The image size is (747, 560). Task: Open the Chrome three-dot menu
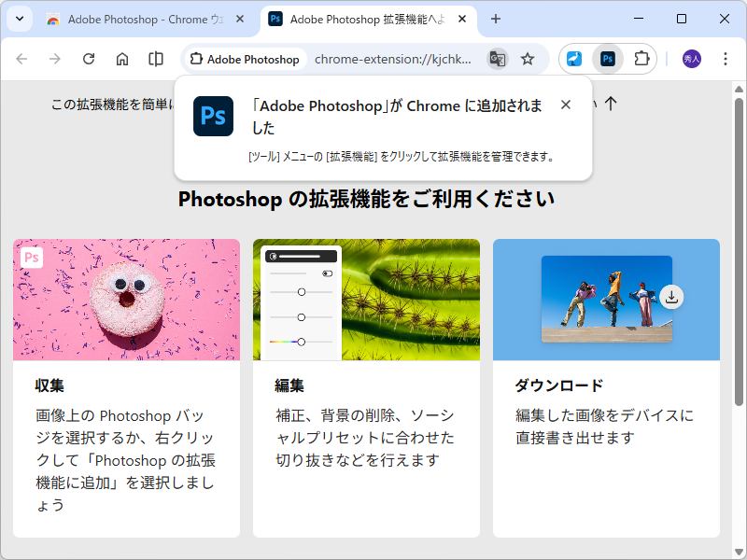[x=726, y=58]
